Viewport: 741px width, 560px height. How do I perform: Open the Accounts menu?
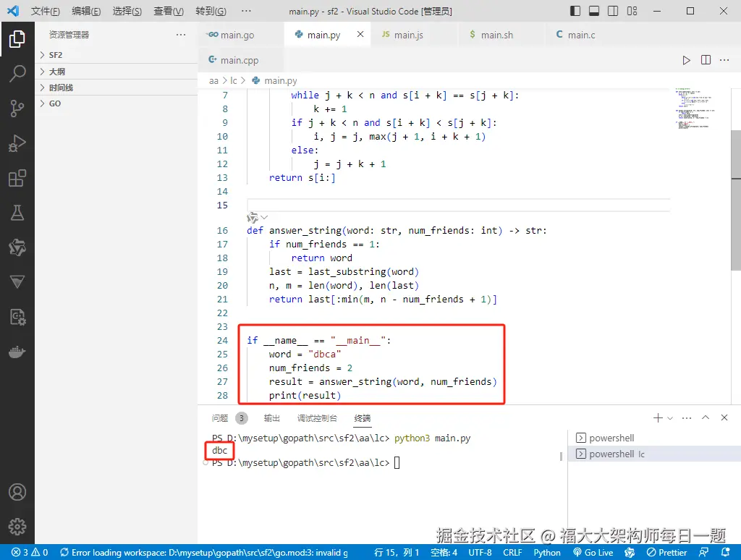point(17,492)
